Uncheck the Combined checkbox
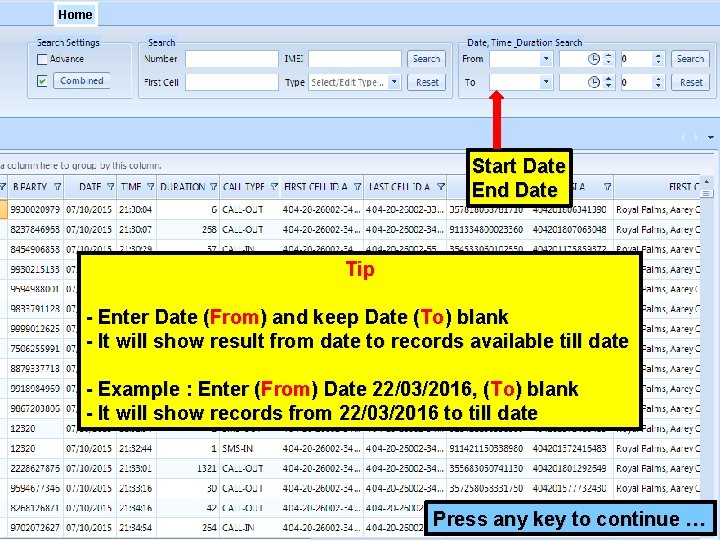720x540 pixels. coord(42,81)
